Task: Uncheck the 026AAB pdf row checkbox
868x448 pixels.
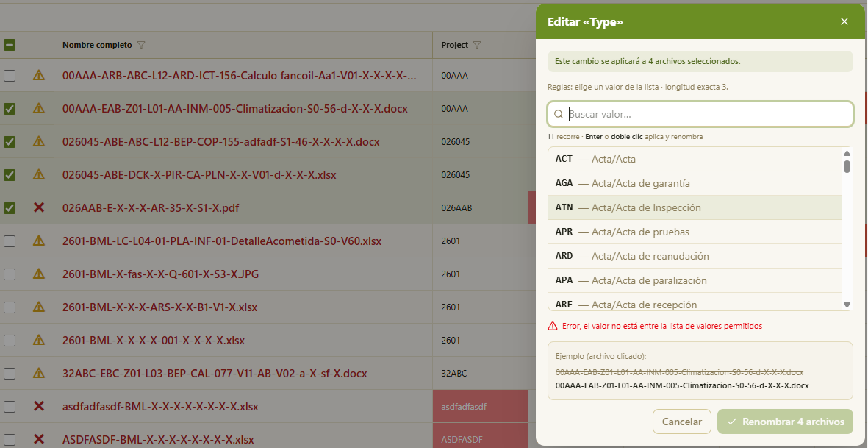Action: coord(10,208)
